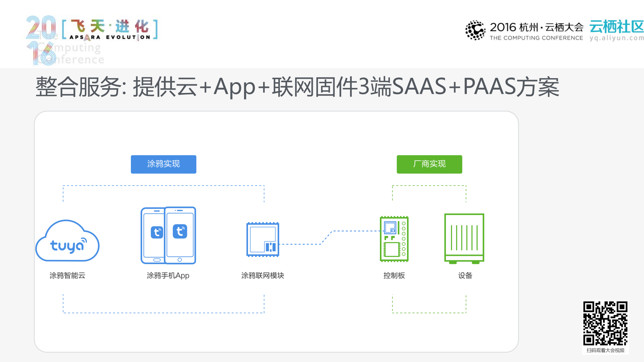This screenshot has height=362, width=644.
Task: Open the yq.aliyun.com link
Action: 615,38
